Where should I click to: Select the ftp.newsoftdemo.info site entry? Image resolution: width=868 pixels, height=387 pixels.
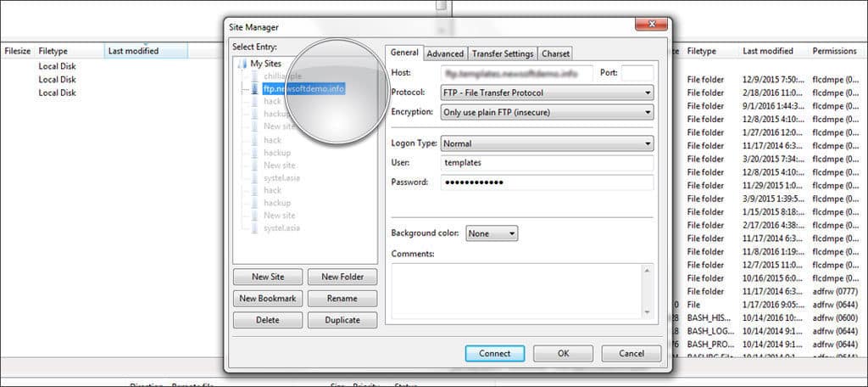click(303, 88)
